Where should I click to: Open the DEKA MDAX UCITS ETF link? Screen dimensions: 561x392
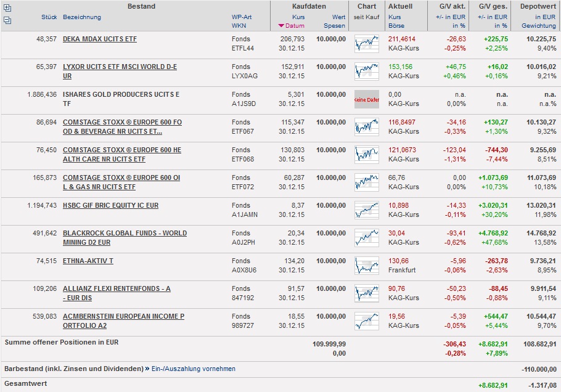[100, 39]
